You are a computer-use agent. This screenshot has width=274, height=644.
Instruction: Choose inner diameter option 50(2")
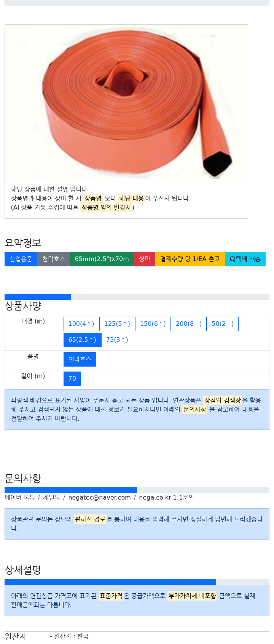pyautogui.click(x=223, y=324)
